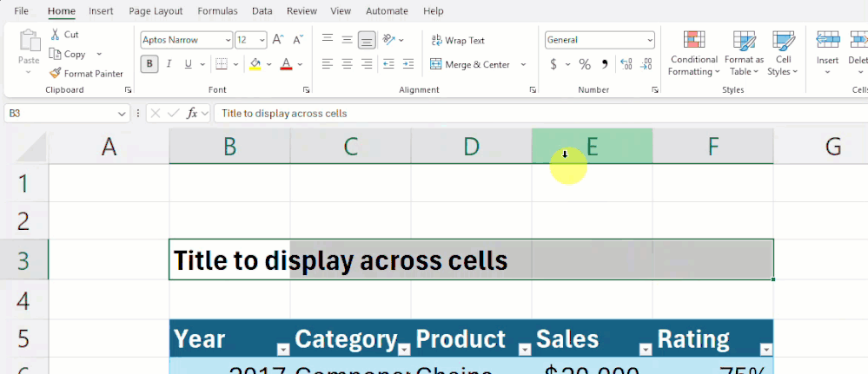Switch to the Formulas tab
This screenshot has width=868, height=374.
click(217, 10)
